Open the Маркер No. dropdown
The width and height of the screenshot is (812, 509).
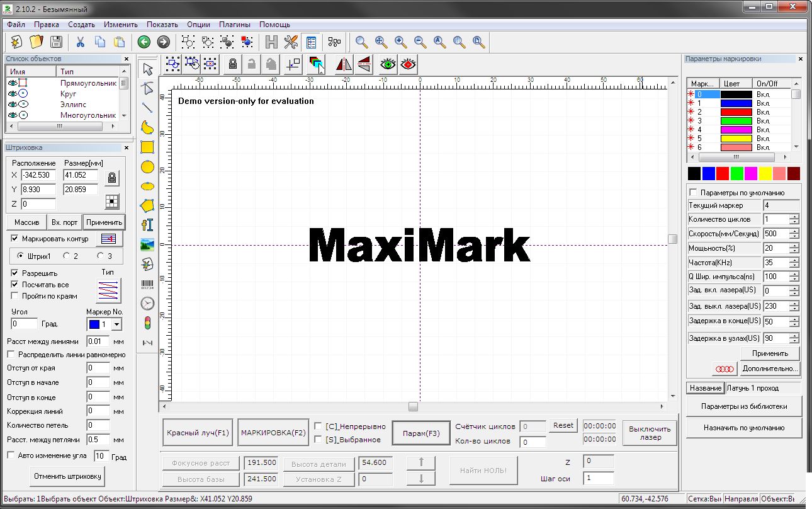coord(116,324)
